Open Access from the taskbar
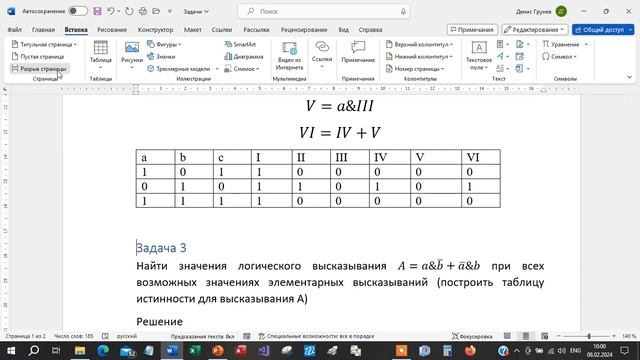Screen dimensions: 640x360 click(240, 351)
